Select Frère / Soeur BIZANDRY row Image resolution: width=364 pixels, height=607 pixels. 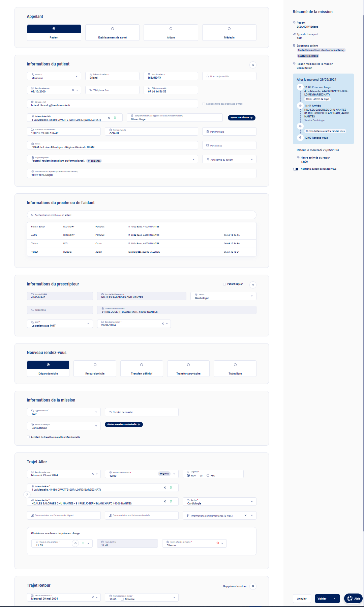(x=142, y=227)
